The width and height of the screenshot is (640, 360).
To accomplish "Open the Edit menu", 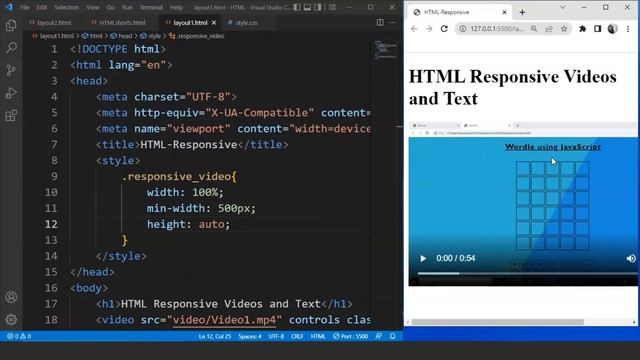I will coord(41,7).
